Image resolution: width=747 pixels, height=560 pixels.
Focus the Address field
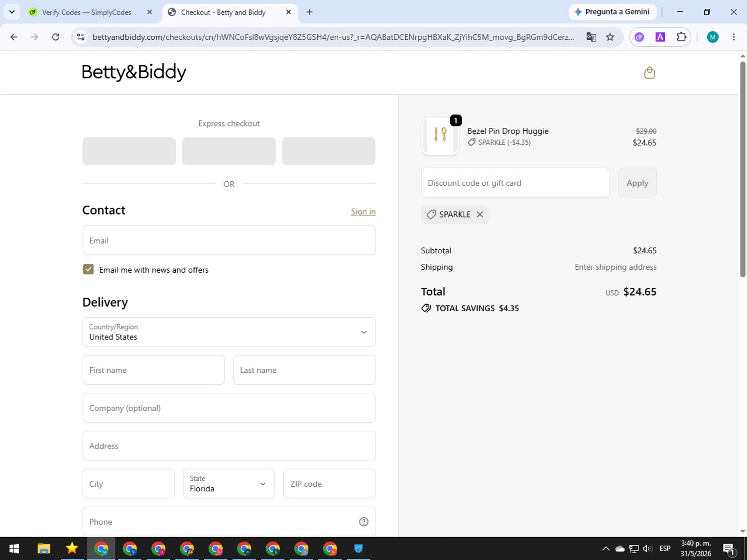(x=229, y=446)
